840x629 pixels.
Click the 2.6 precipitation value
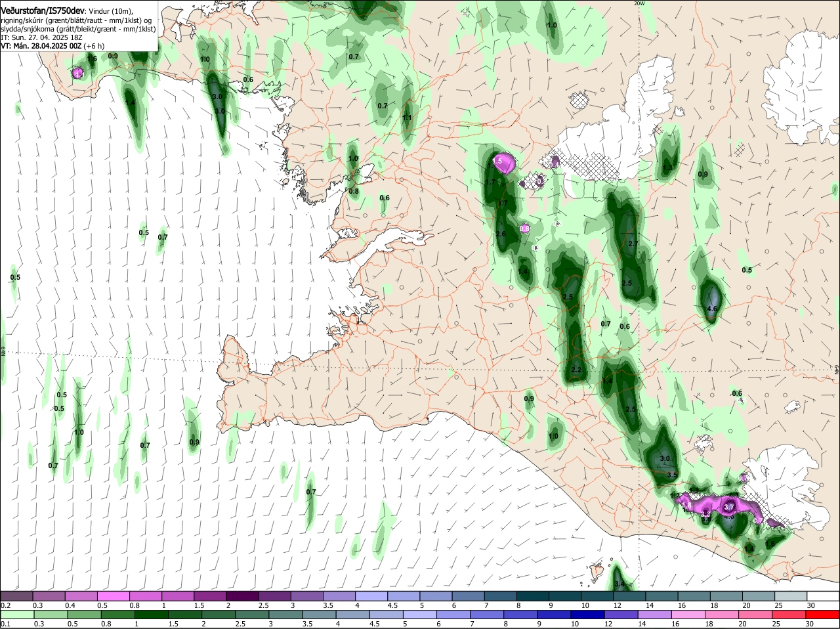501,234
